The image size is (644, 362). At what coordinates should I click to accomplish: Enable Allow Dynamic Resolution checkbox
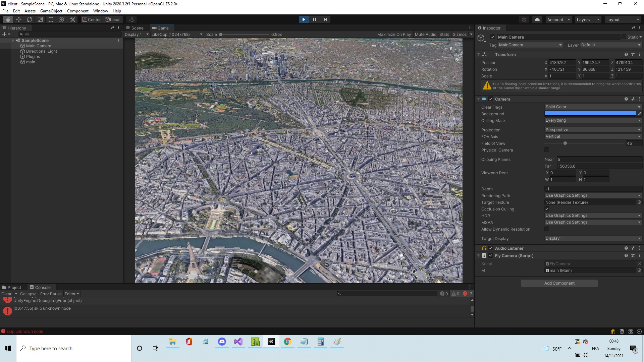pyautogui.click(x=547, y=229)
